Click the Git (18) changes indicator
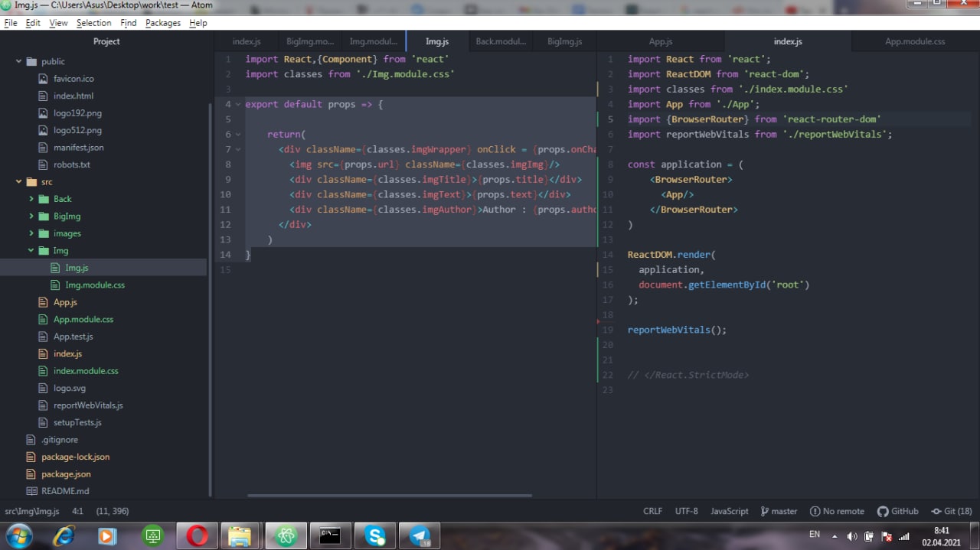The height and width of the screenshot is (550, 980). coord(952,511)
